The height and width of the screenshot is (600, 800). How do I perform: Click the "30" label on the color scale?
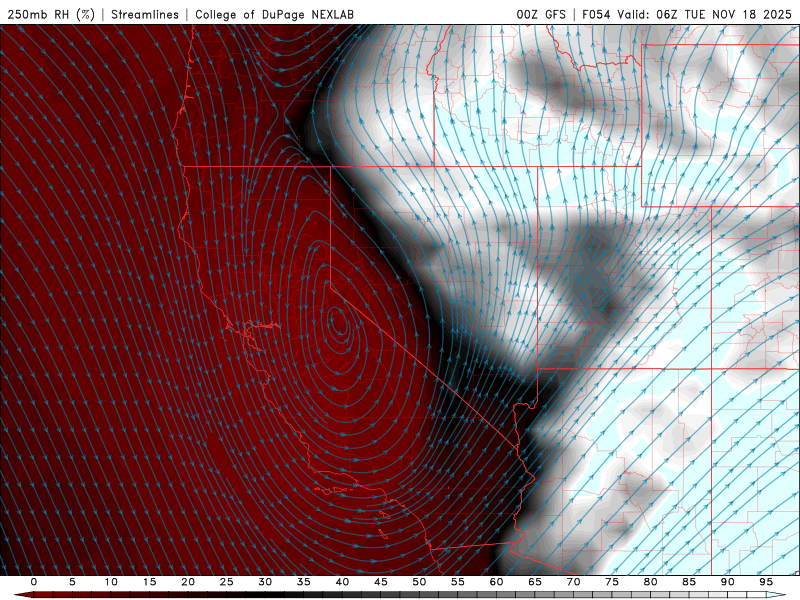click(x=265, y=582)
